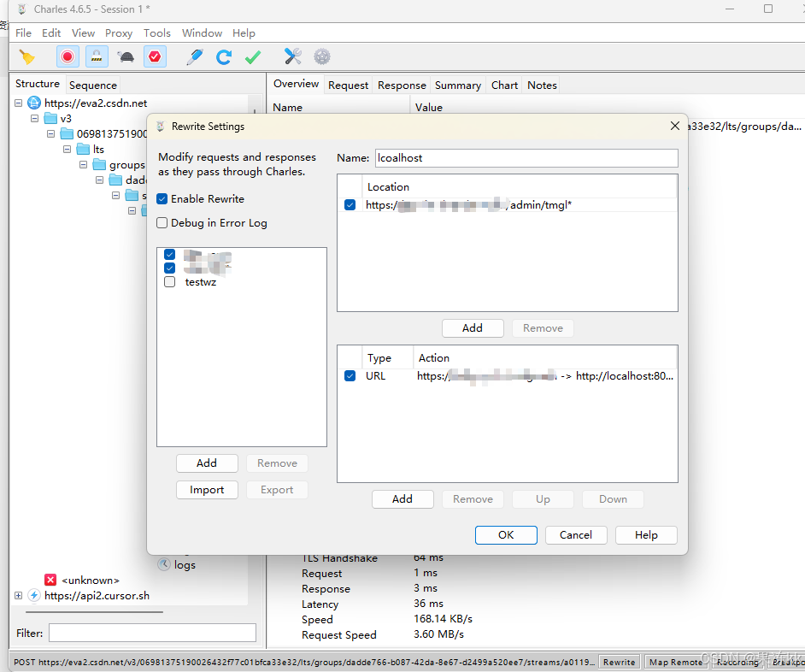This screenshot has height=672, width=805.
Task: Open Compose with the pen icon
Action: pyautogui.click(x=195, y=57)
